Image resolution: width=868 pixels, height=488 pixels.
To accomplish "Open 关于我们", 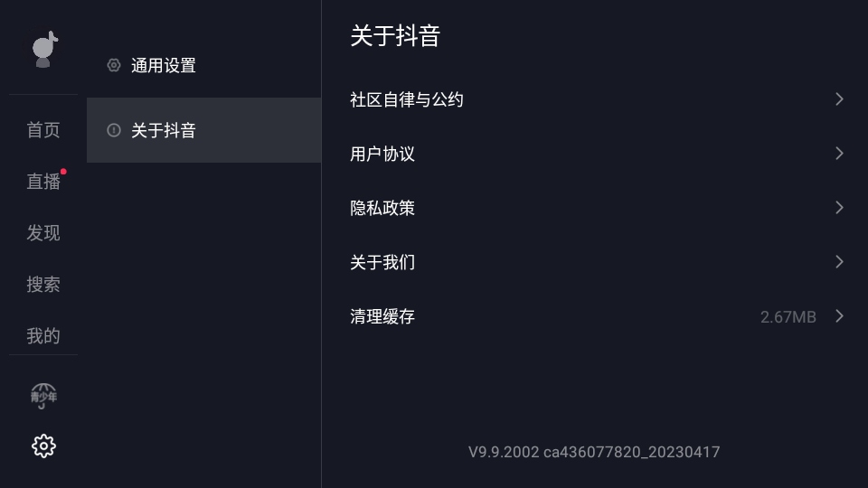I will [x=382, y=262].
